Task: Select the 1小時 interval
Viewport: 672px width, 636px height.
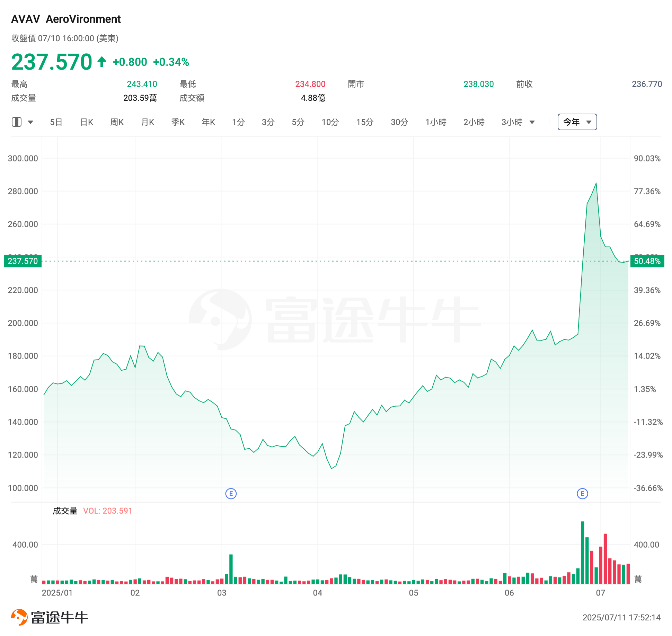Action: point(436,122)
